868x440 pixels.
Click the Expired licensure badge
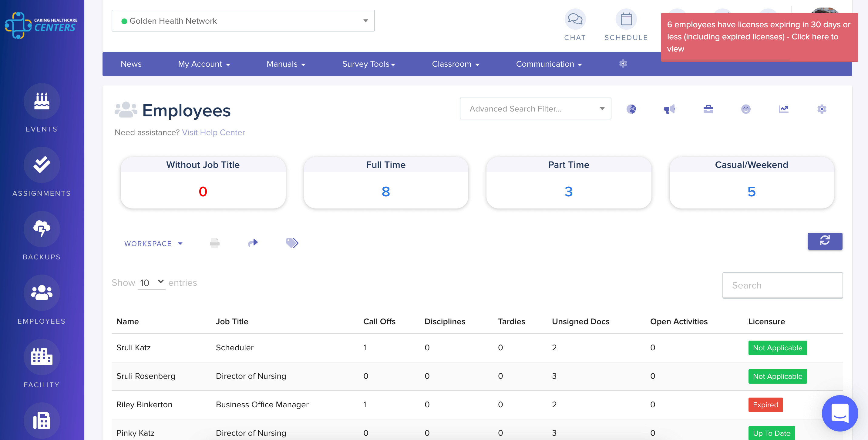(x=765, y=405)
